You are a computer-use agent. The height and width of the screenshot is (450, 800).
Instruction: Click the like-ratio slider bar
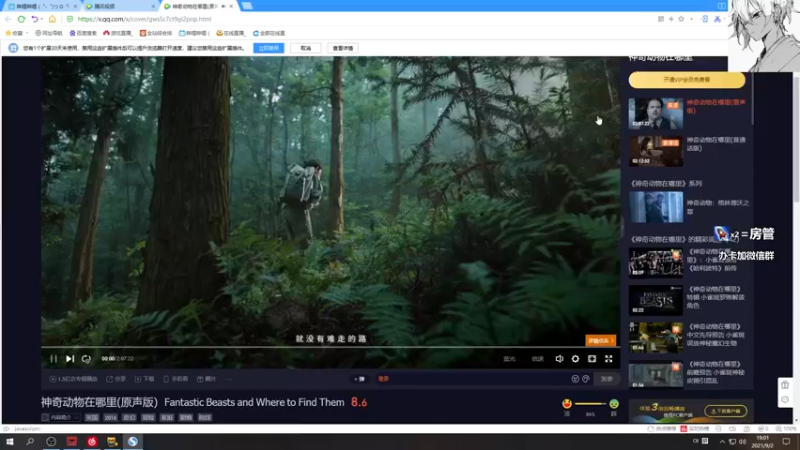click(x=590, y=404)
